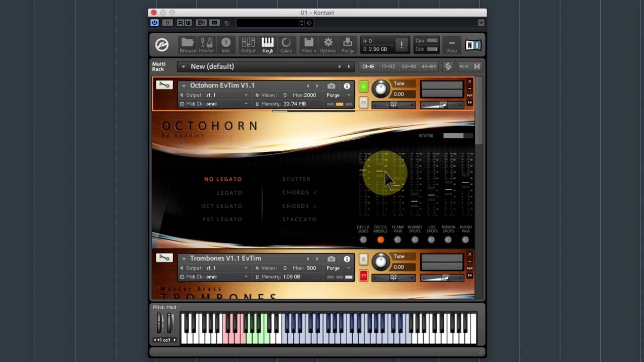Switch to rack page 33-48
The height and width of the screenshot is (362, 644).
tap(409, 66)
